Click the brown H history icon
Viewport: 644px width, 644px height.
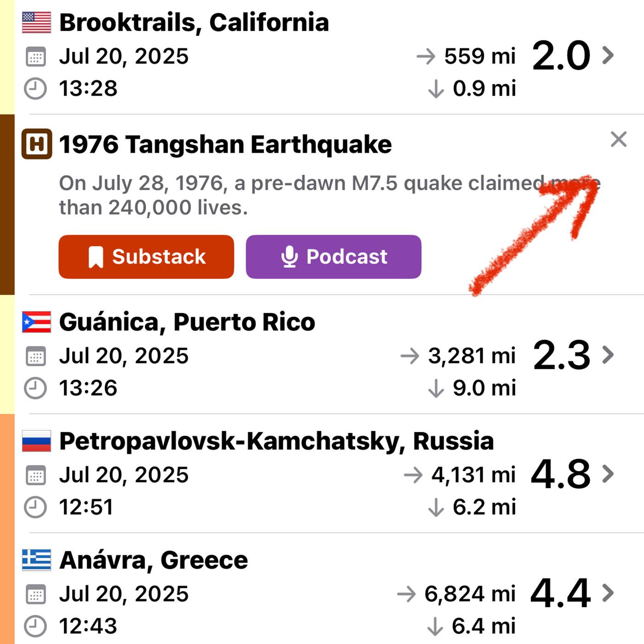[36, 144]
